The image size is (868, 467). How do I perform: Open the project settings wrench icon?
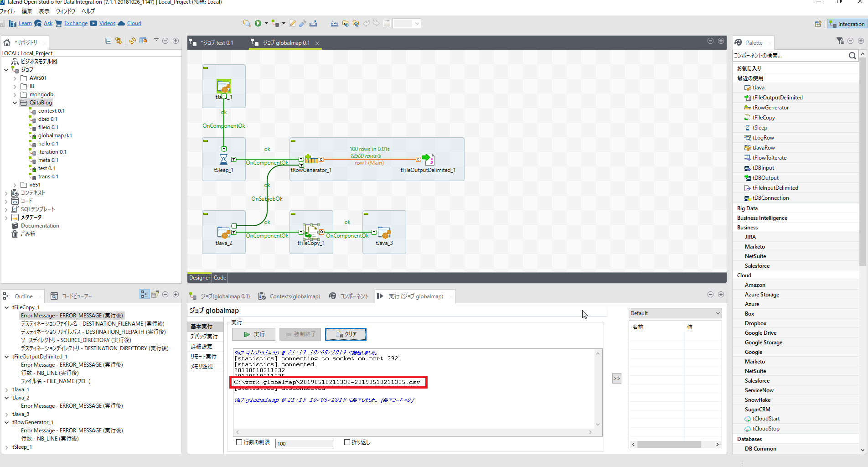pos(302,23)
